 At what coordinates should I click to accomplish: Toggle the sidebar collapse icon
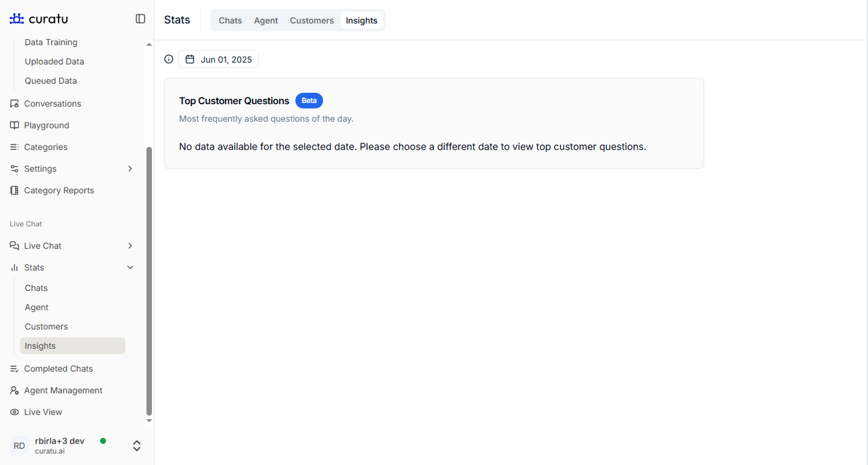click(140, 19)
